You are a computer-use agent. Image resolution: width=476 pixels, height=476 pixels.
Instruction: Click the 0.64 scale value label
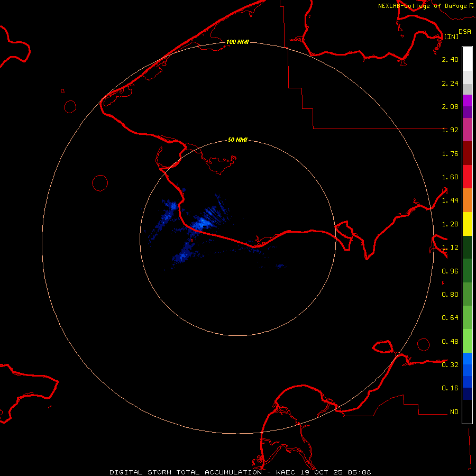[450, 318]
